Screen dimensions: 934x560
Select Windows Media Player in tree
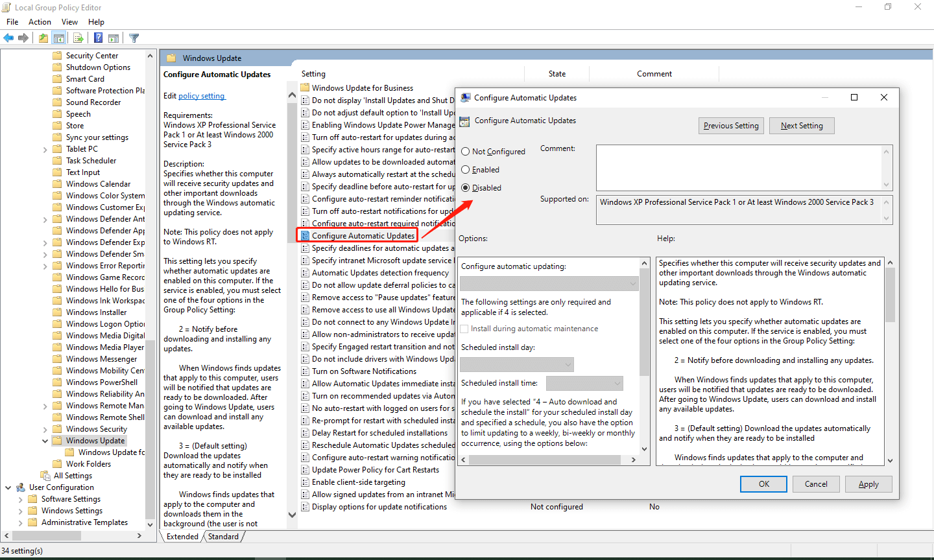105,347
